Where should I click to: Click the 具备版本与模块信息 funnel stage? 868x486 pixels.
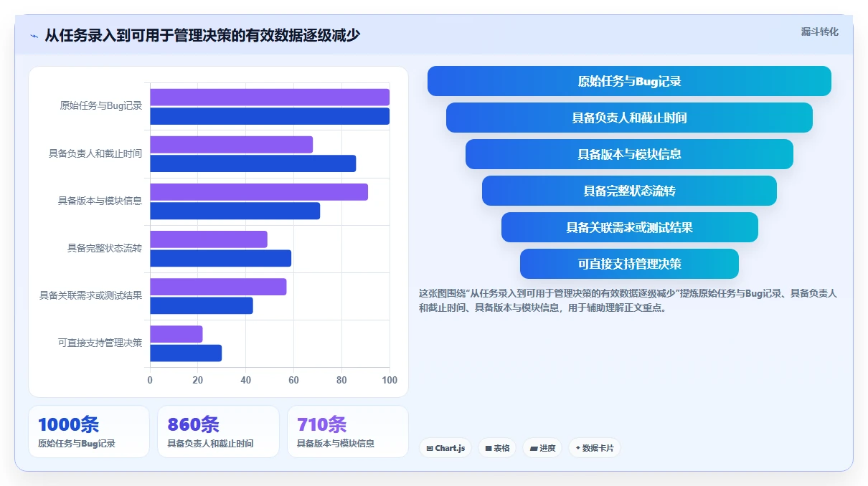[629, 154]
